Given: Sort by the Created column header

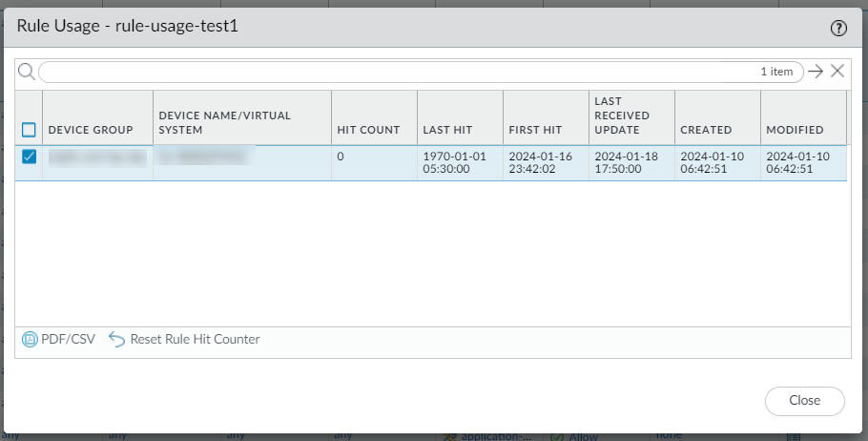Looking at the screenshot, I should 706,130.
